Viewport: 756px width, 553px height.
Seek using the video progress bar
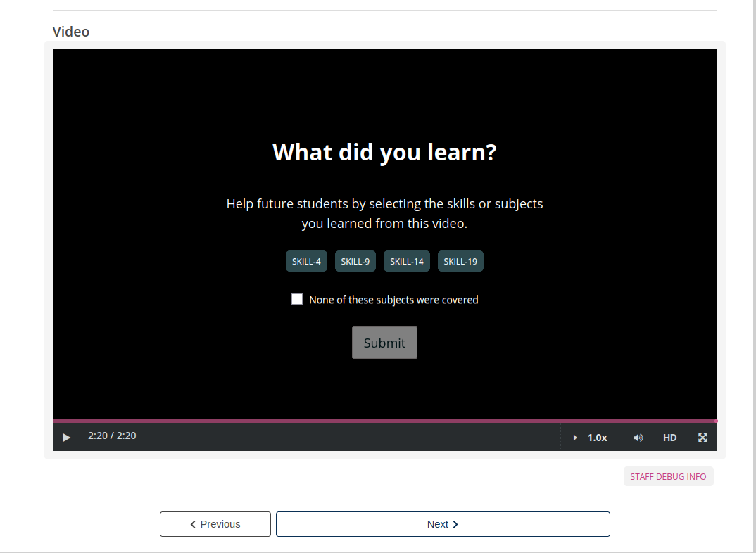[x=384, y=420]
